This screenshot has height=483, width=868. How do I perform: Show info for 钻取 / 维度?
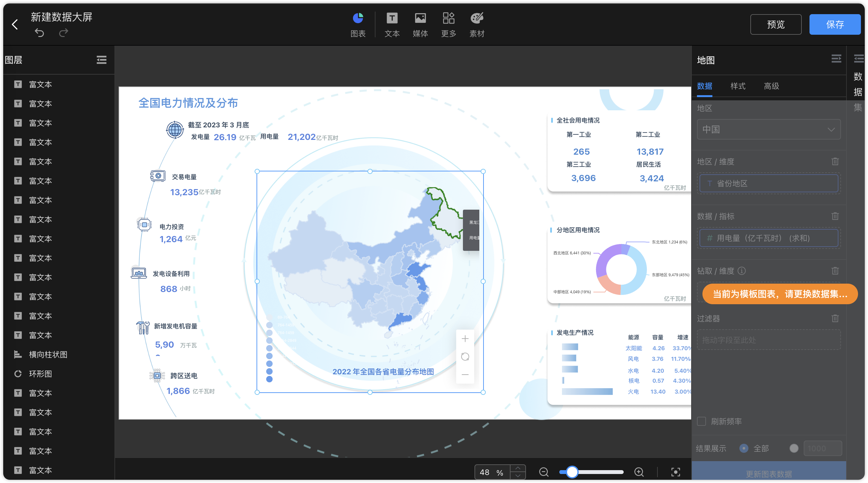[x=741, y=271]
